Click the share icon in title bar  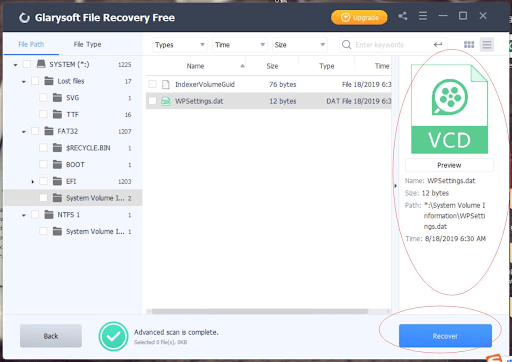pyautogui.click(x=403, y=16)
